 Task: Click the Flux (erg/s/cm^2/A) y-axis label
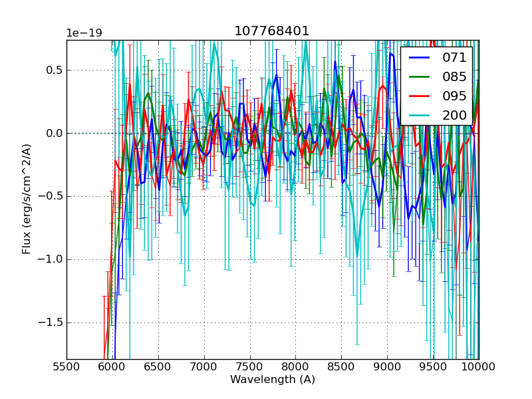point(27,199)
